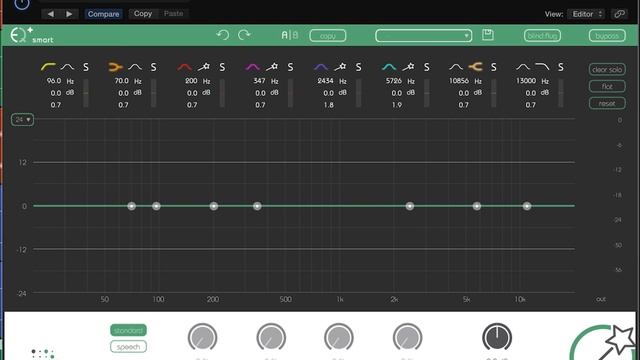Select the bell curve icon of the 70.0 Hz band
The image size is (640, 360).
[x=135, y=67]
